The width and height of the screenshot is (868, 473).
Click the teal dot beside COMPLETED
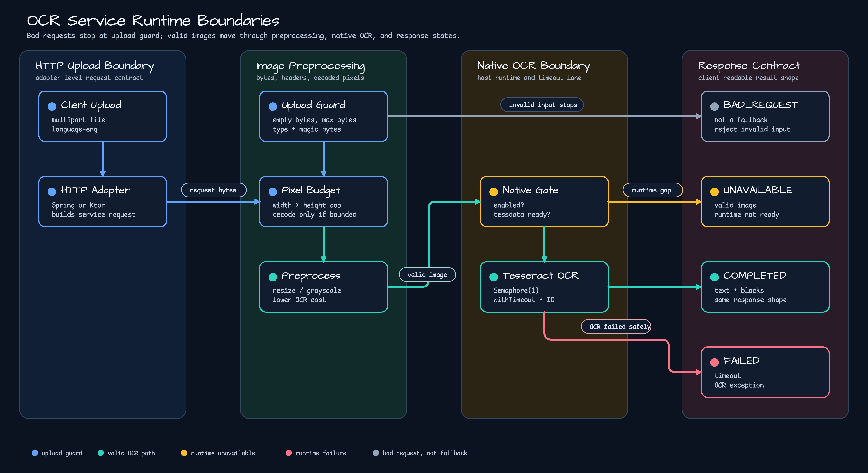pyautogui.click(x=714, y=277)
